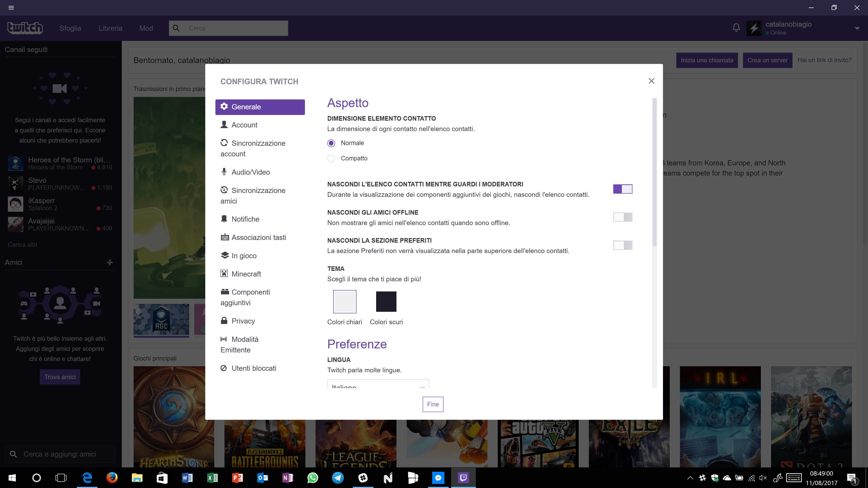
Task: Click the Fine button
Action: (433, 404)
